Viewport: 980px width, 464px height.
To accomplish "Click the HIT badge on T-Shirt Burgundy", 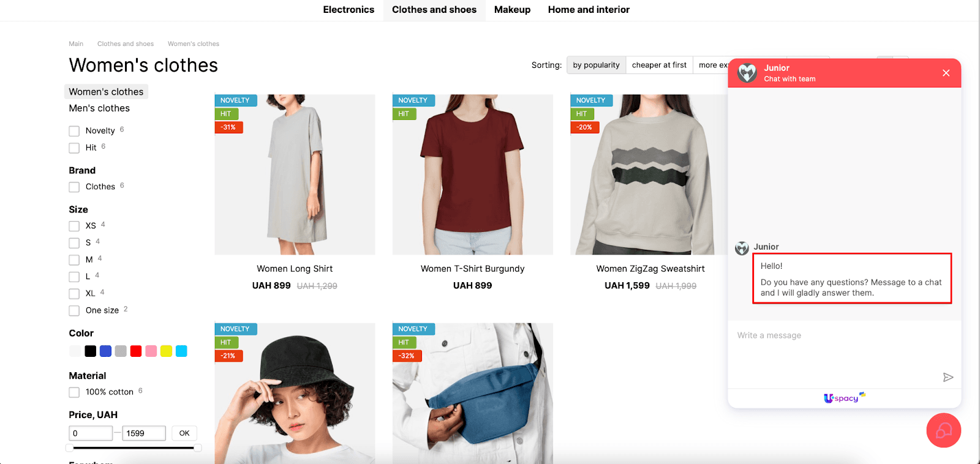I will (x=404, y=114).
